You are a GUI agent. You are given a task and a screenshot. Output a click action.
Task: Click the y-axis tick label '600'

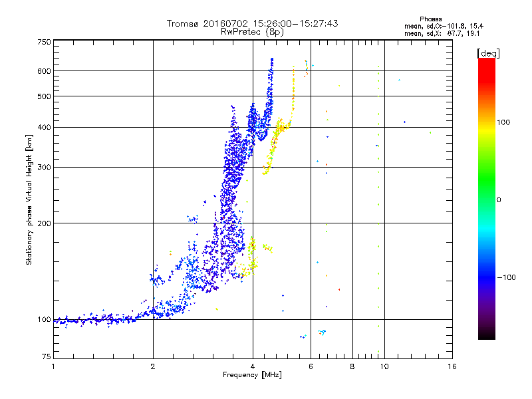tap(44, 71)
